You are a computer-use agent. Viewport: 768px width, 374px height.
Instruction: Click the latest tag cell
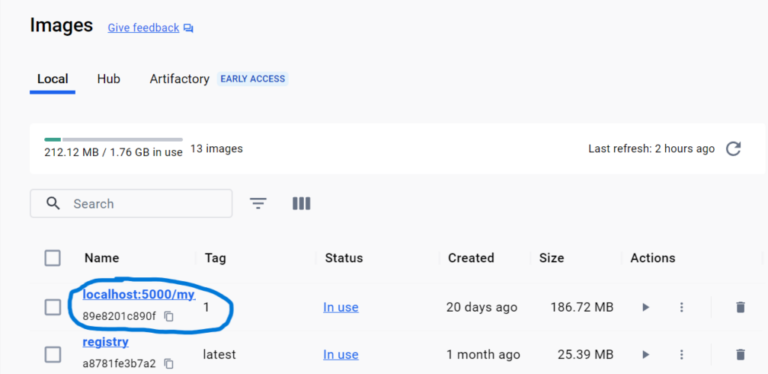pos(219,354)
